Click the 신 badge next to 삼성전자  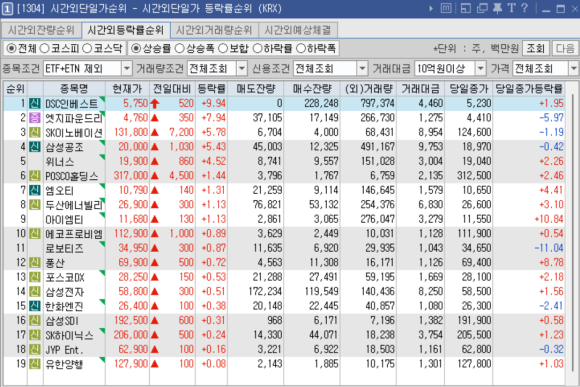(35, 291)
